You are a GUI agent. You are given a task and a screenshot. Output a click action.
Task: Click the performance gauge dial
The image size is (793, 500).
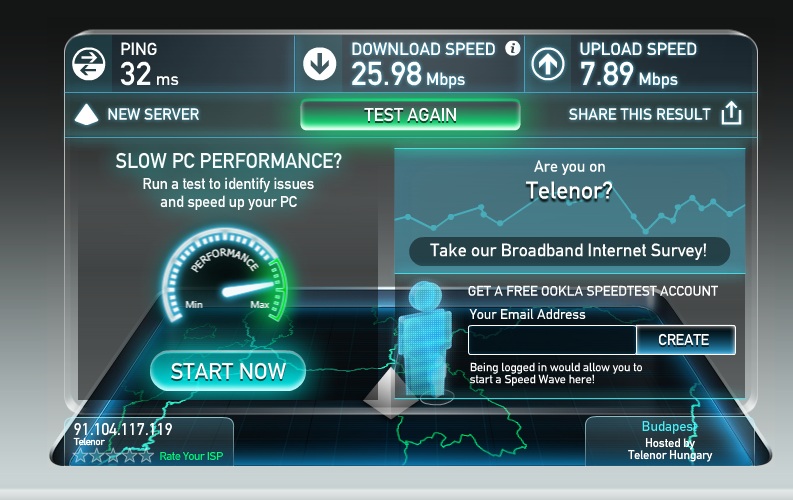pyautogui.click(x=225, y=276)
